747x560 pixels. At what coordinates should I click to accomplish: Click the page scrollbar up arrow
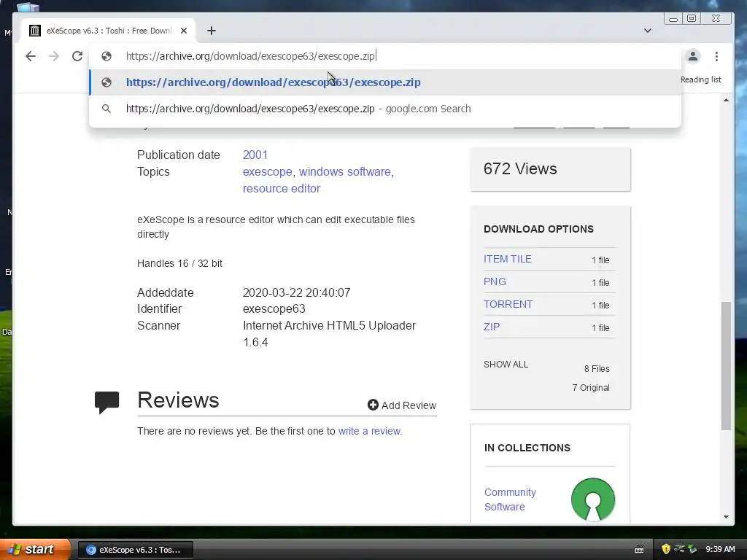tap(726, 100)
